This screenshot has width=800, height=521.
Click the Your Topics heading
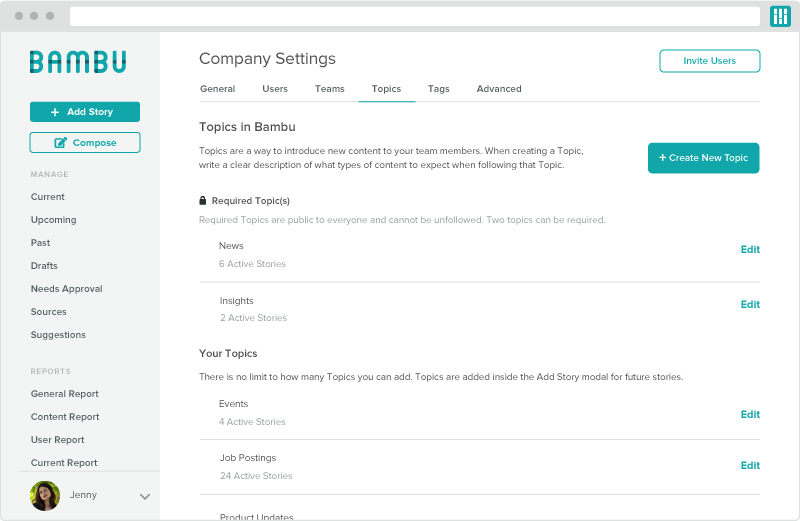point(228,353)
